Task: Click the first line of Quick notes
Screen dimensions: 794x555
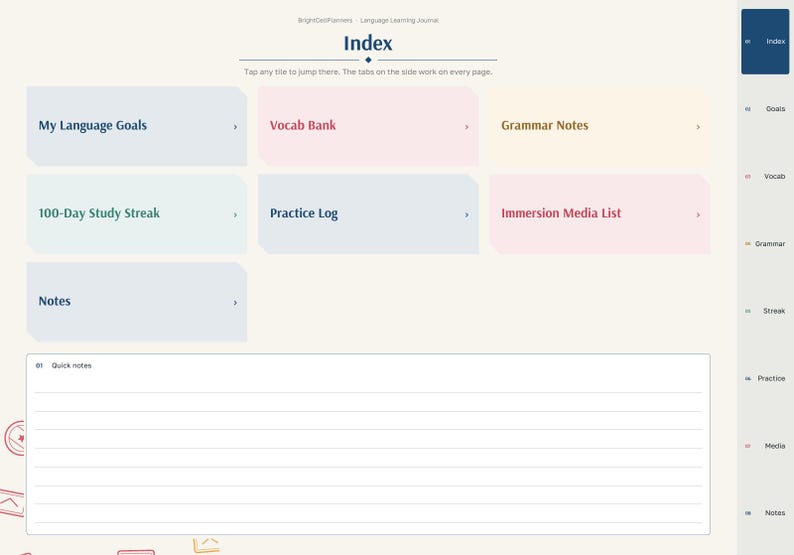Action: tap(368, 384)
